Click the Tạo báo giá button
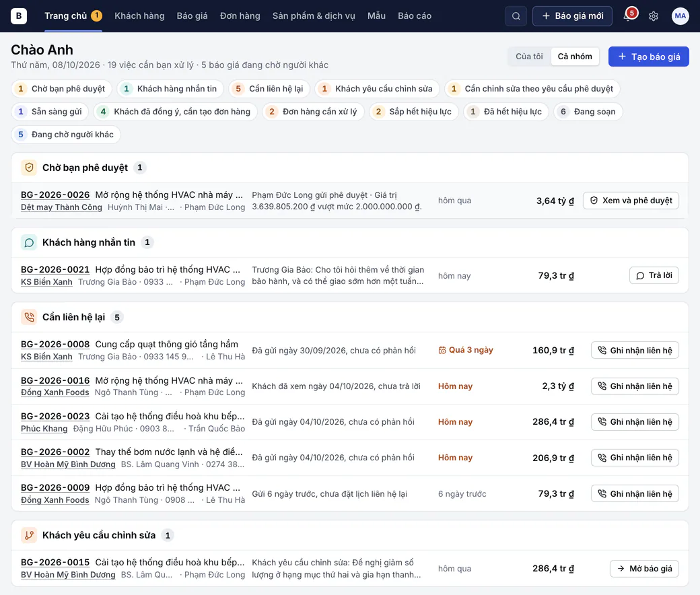This screenshot has height=595, width=700. [648, 57]
